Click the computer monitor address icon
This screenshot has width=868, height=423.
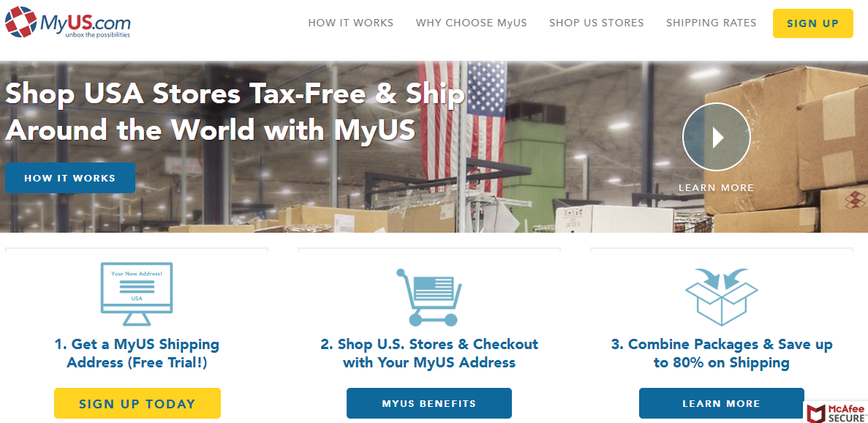tap(137, 294)
